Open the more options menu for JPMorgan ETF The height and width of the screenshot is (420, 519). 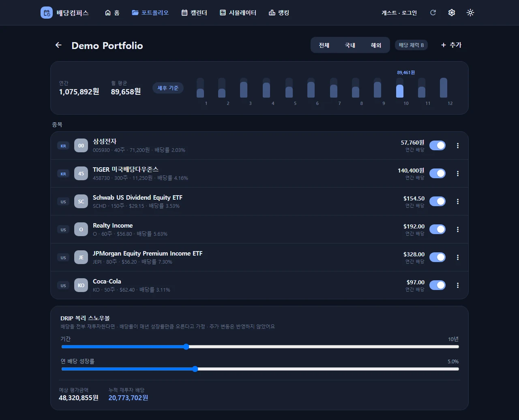(x=458, y=257)
